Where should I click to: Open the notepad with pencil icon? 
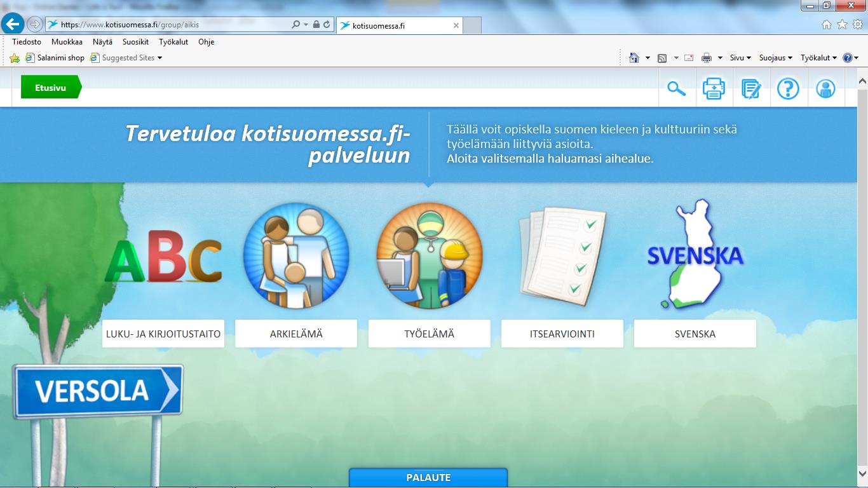(751, 88)
